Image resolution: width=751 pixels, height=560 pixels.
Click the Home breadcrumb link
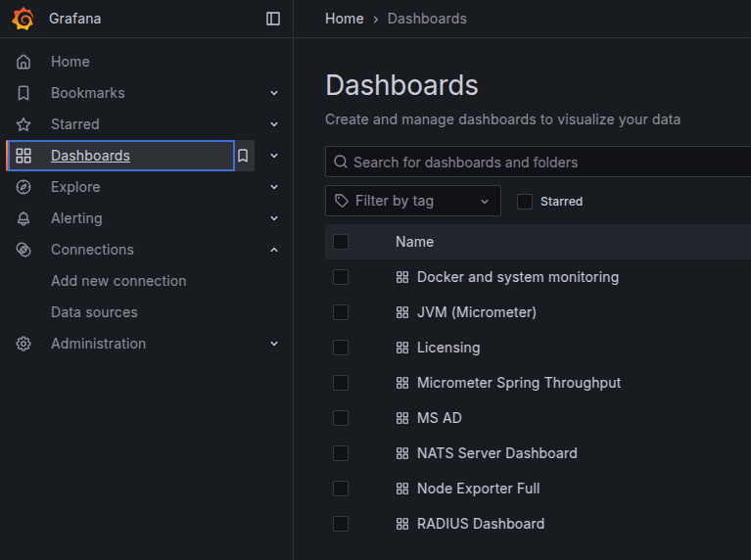coord(345,19)
